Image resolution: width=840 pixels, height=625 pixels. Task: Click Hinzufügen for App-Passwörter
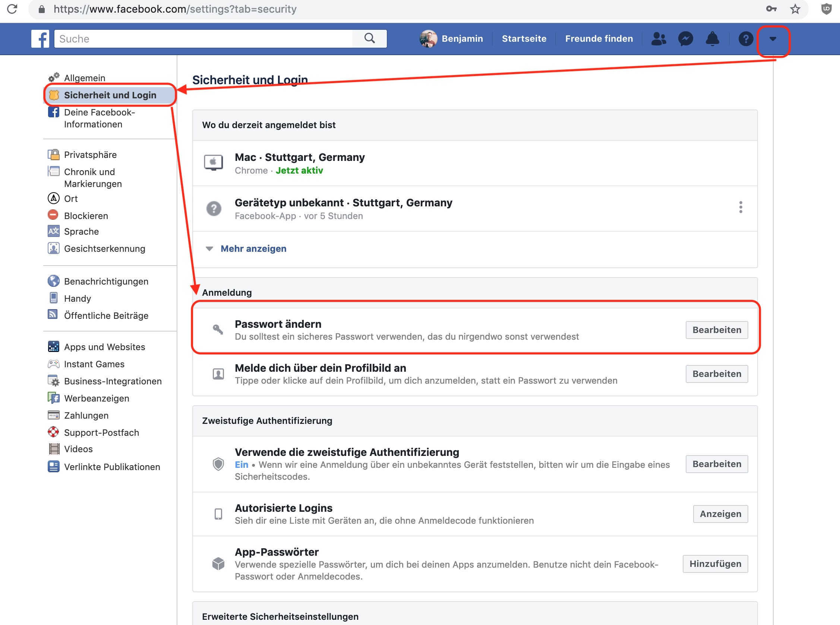point(715,564)
